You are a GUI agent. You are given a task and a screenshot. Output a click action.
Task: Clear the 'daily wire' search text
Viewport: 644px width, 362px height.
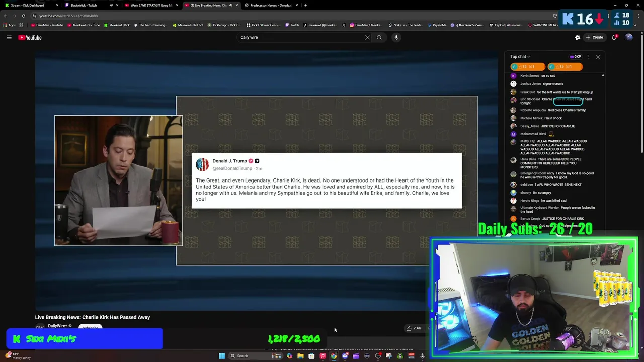pos(367,37)
